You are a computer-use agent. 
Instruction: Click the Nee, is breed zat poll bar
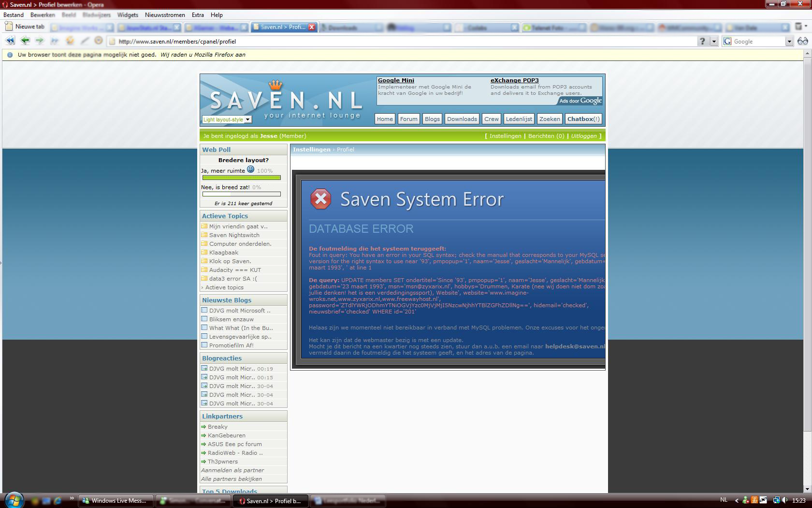tap(241, 194)
